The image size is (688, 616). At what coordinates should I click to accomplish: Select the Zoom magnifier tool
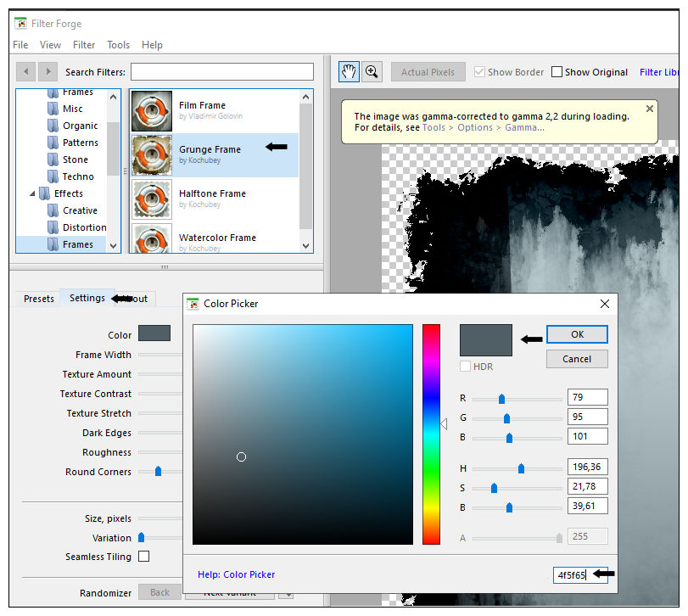[372, 71]
